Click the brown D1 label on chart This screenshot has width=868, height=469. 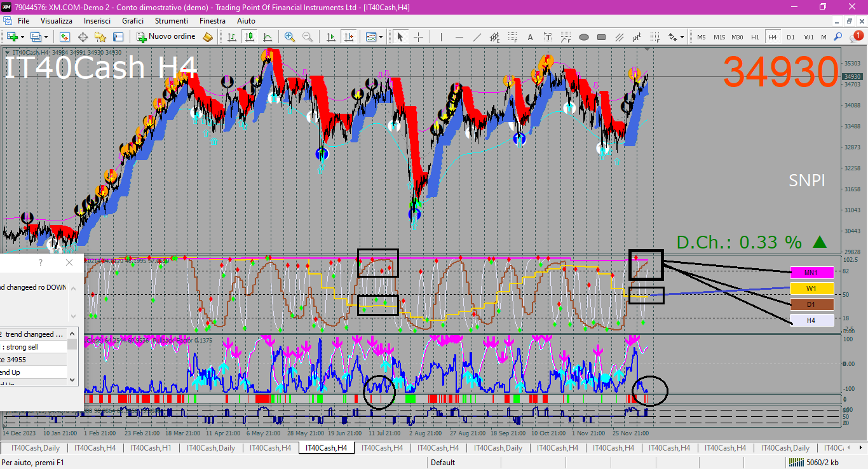tap(811, 304)
